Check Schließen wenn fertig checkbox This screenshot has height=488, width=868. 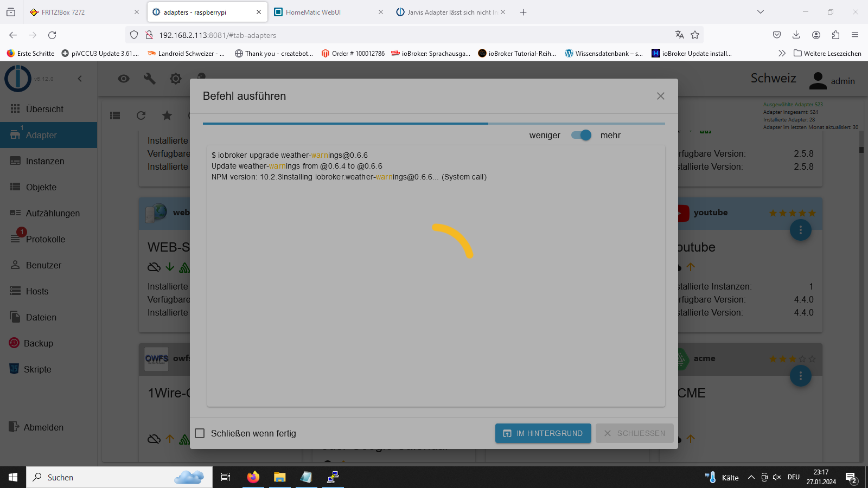[200, 433]
